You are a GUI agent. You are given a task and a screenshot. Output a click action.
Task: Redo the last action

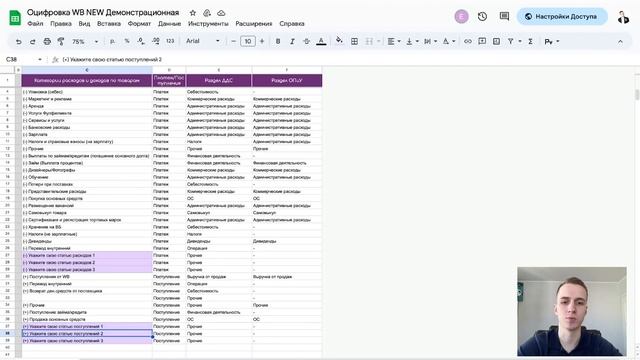(x=33, y=41)
